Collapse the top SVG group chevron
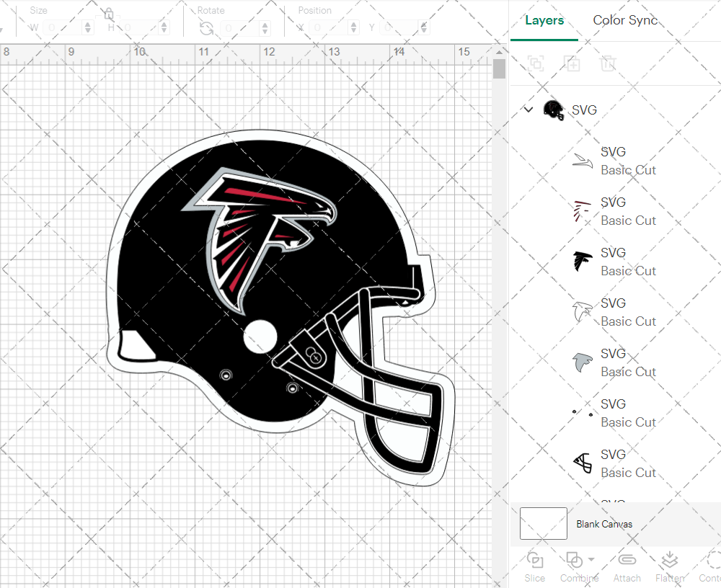This screenshot has width=721, height=588. [x=528, y=110]
